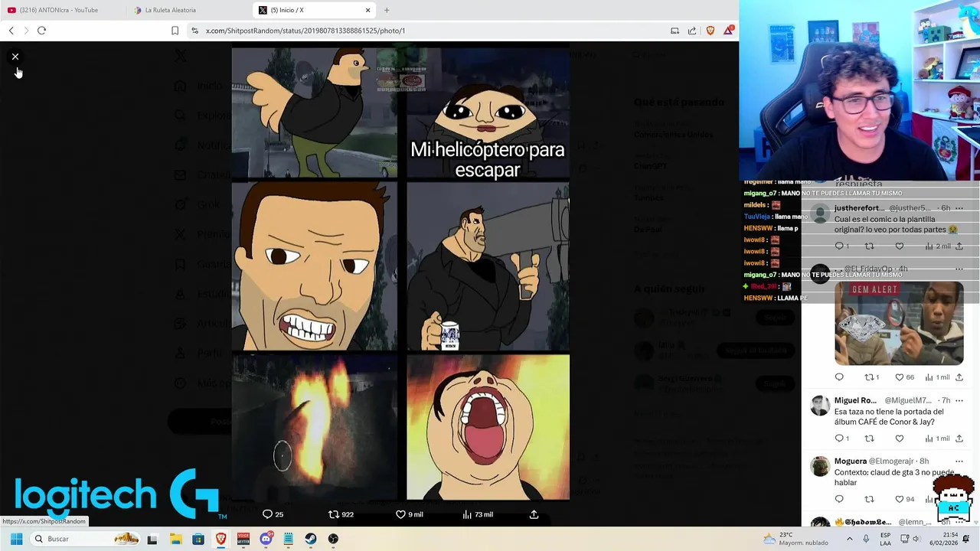Open Steam from the taskbar
The height and width of the screenshot is (551, 980).
(x=311, y=539)
